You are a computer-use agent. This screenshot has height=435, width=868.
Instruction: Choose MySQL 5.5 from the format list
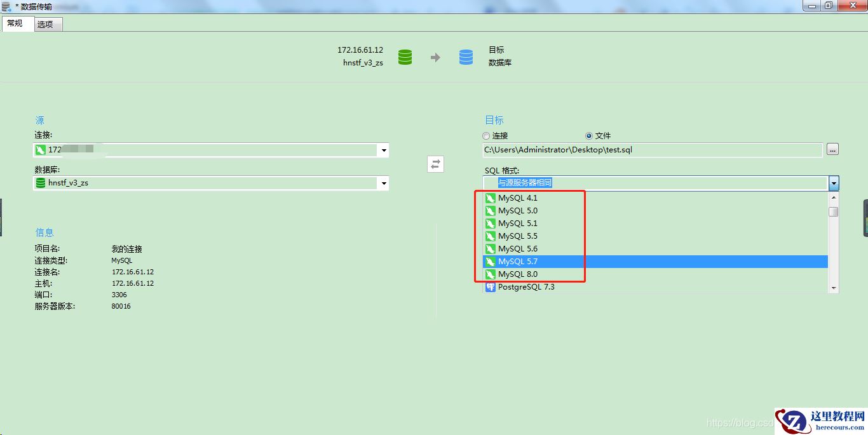coord(655,236)
